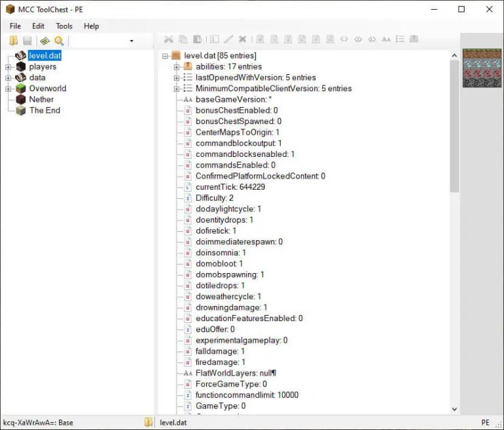Click the NBT tree vertical scrollbar thumb

454,126
